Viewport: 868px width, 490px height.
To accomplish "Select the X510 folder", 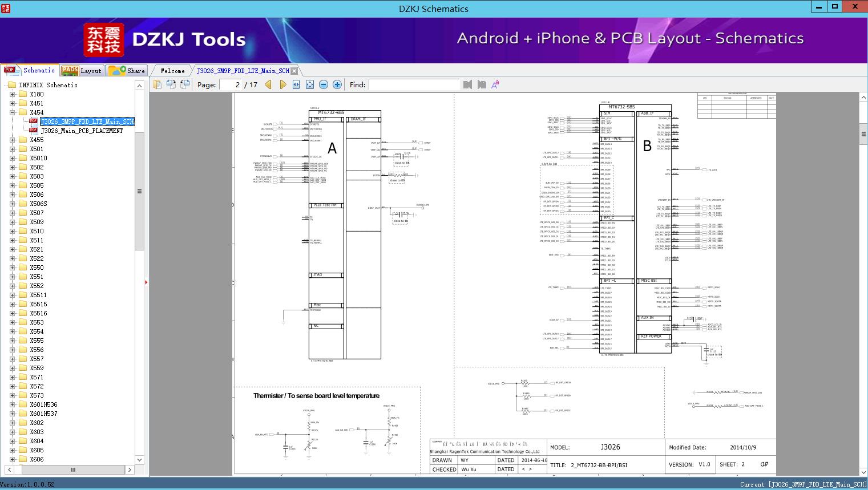I will pyautogui.click(x=37, y=231).
